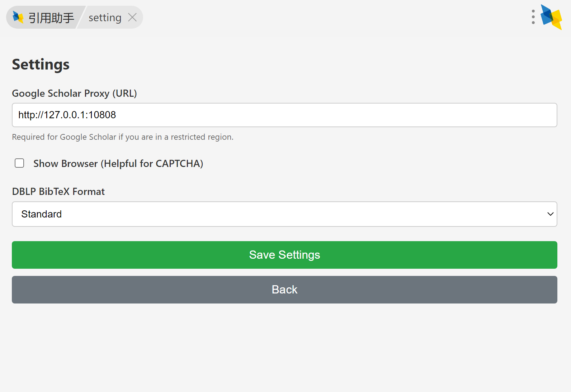Click the Settings page heading
This screenshot has height=392, width=571.
coord(41,64)
